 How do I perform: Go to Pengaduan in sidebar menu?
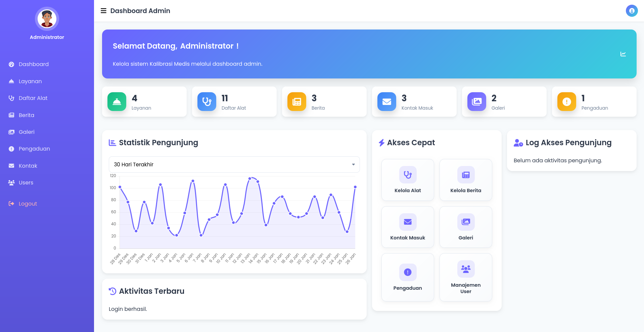[x=34, y=149]
